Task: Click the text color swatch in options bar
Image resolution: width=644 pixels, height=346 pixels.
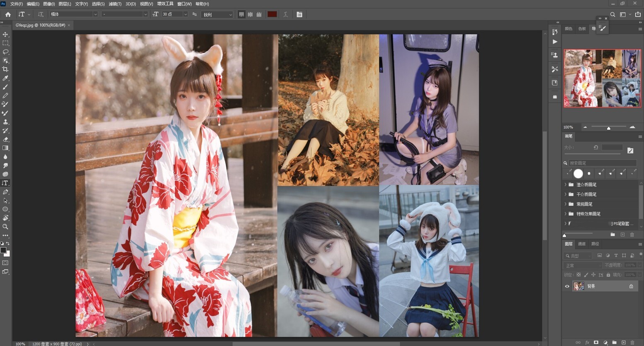Action: (272, 14)
